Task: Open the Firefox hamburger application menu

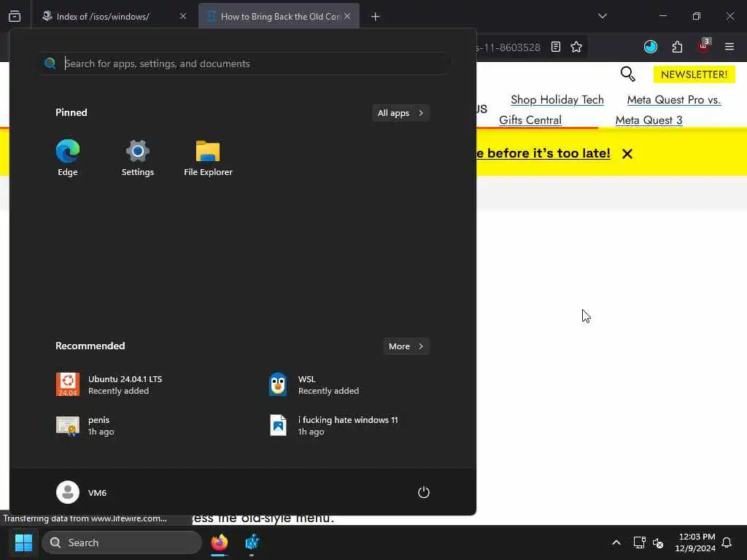Action: click(729, 47)
